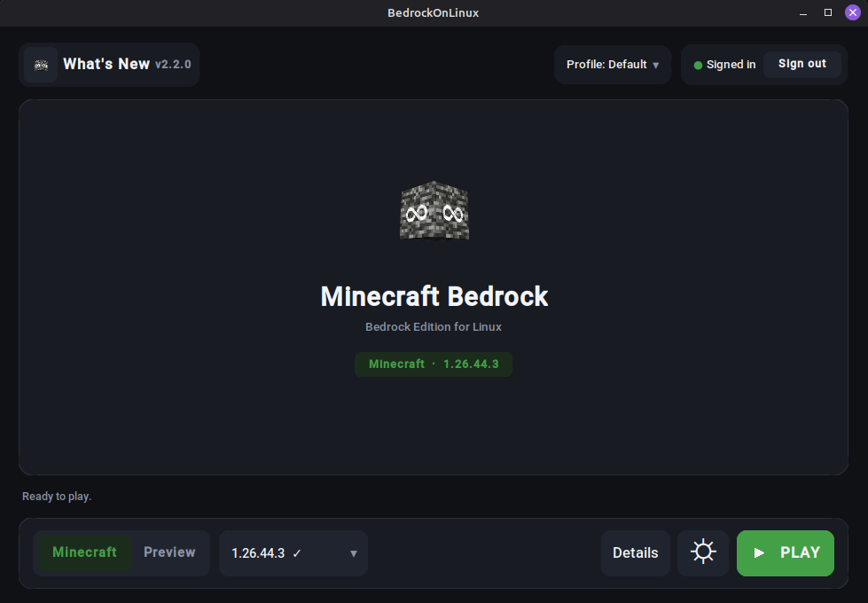
Task: Click the Ready to play status text
Action: (x=57, y=497)
